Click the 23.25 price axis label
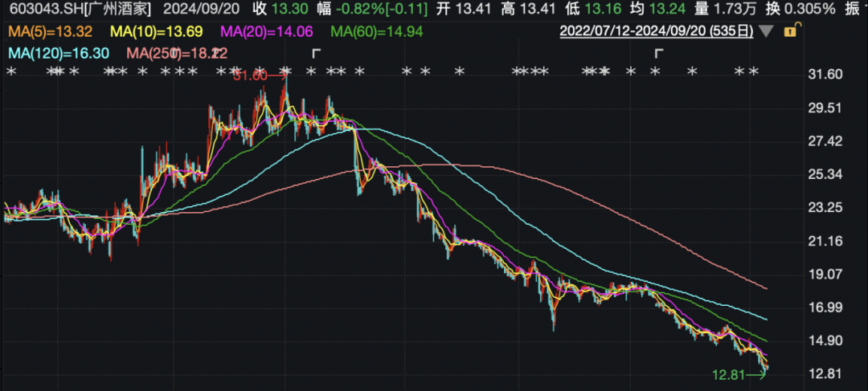 point(825,208)
